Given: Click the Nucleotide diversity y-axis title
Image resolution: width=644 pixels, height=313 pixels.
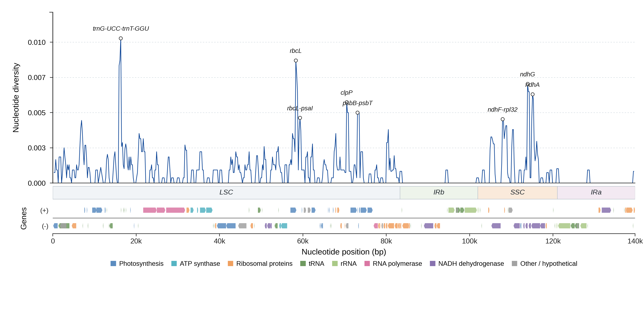Looking at the screenshot, I should tap(16, 98).
